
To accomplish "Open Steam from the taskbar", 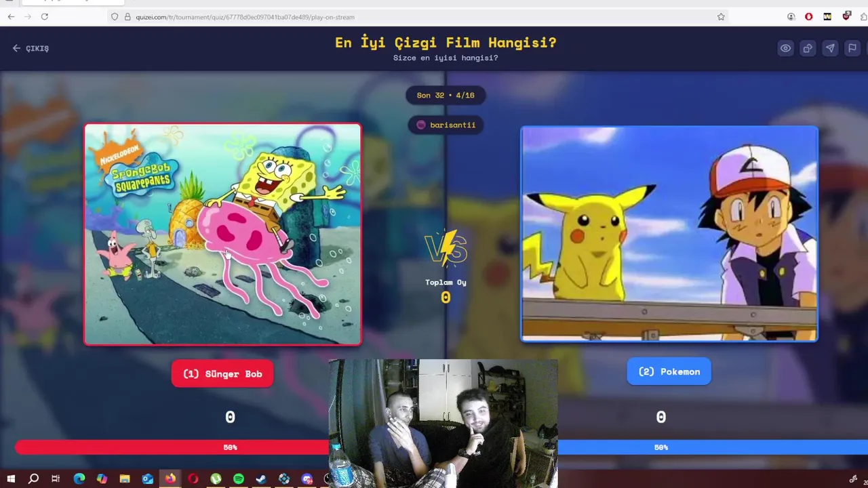I will click(261, 479).
